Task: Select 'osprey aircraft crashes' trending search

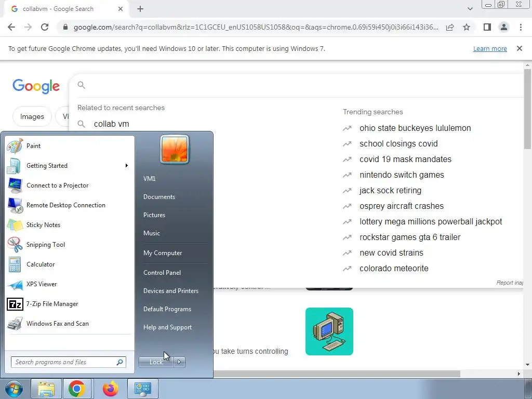Action: tap(402, 206)
